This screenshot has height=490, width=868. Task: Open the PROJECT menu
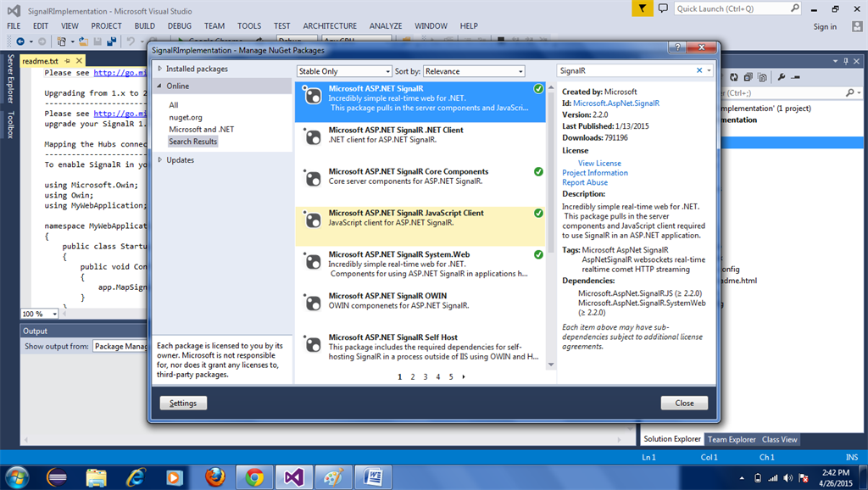[106, 26]
